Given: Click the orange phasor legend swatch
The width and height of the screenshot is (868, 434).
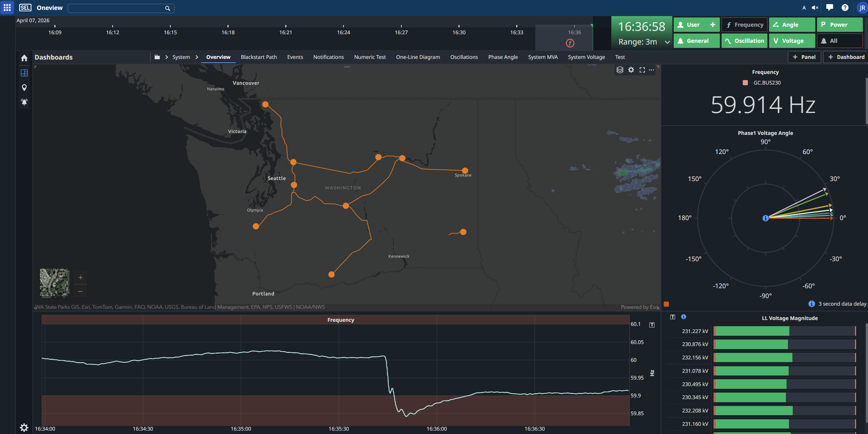Looking at the screenshot, I should click(x=666, y=304).
